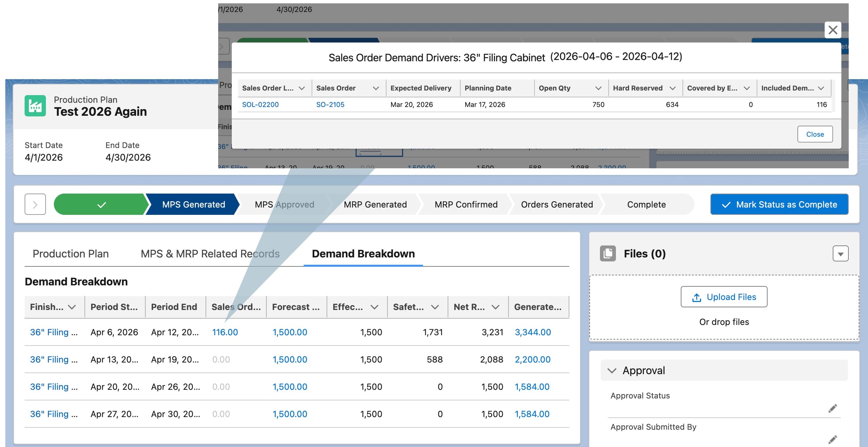868x447 pixels.
Task: Click the Net Requirement value 3,231
Action: tap(492, 332)
